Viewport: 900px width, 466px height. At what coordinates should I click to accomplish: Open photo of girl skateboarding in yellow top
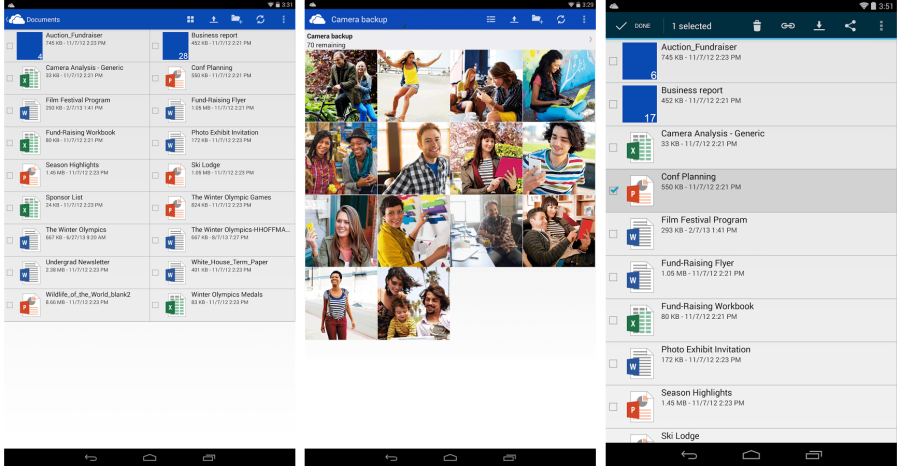413,86
